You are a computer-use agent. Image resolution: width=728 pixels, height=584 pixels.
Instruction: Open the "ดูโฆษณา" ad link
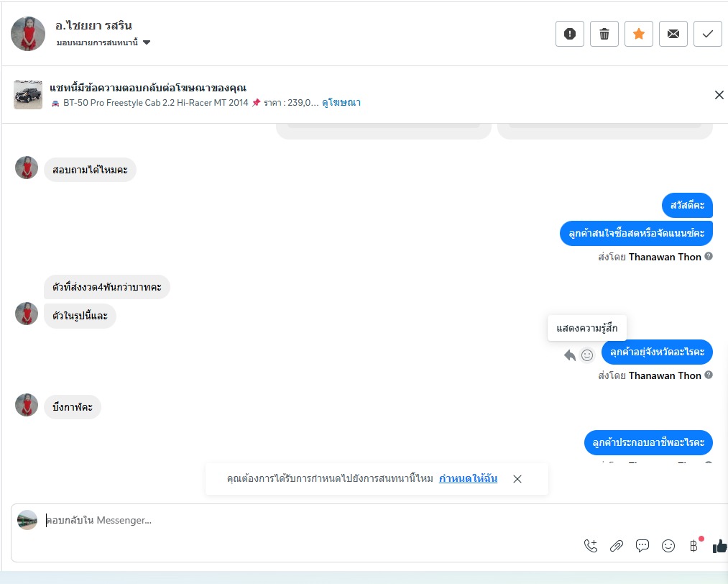click(x=341, y=103)
